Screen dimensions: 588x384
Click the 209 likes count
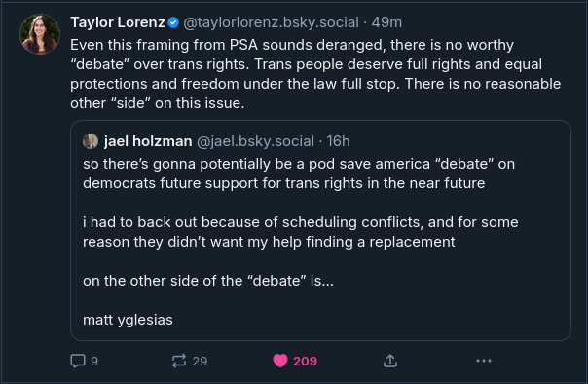(x=305, y=362)
